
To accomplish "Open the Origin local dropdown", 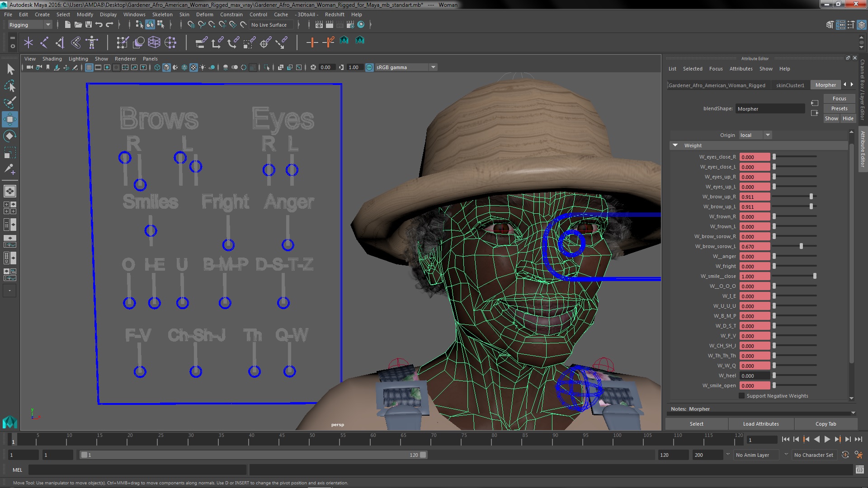I will tap(755, 135).
